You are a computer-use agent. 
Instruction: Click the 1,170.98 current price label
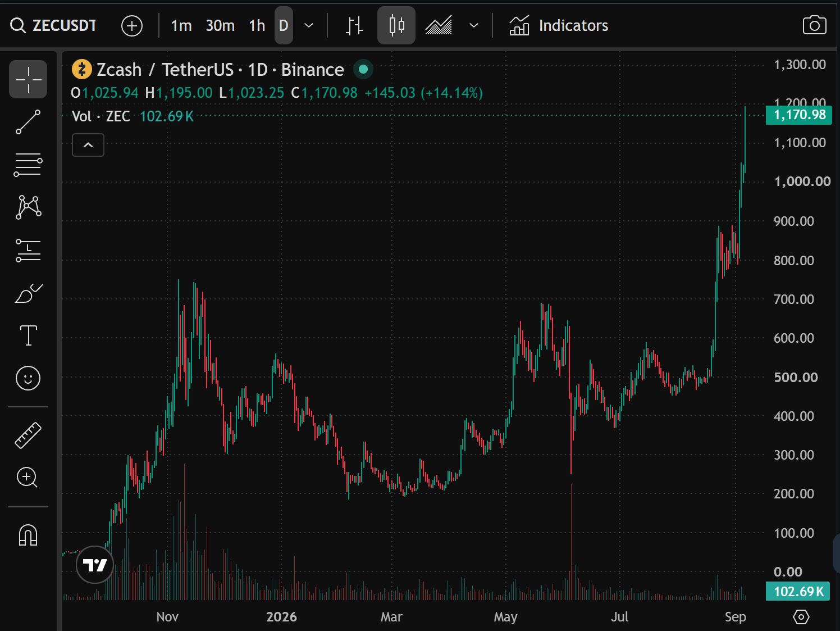tap(800, 115)
